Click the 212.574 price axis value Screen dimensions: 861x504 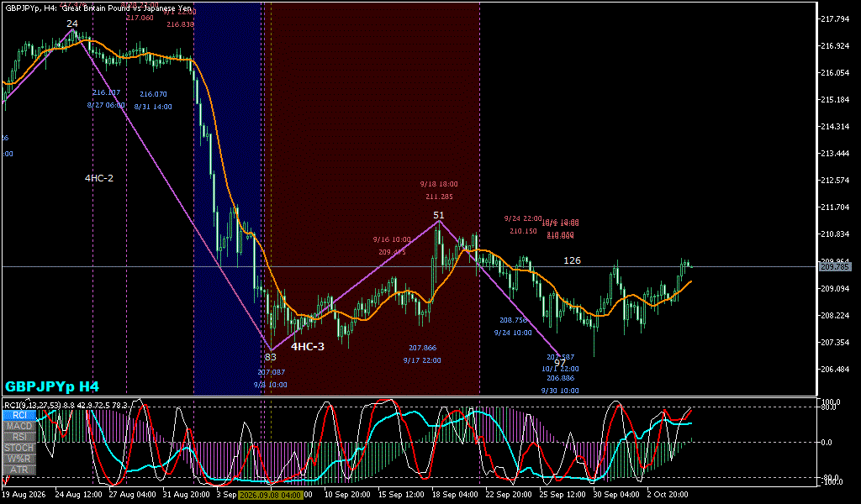pyautogui.click(x=835, y=181)
